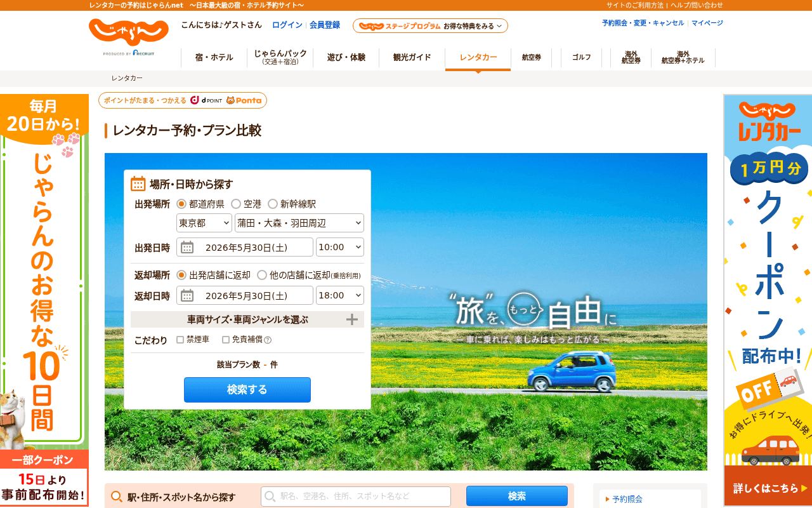Click the 駅名、空港名、住所 search input field

pyautogui.click(x=356, y=497)
